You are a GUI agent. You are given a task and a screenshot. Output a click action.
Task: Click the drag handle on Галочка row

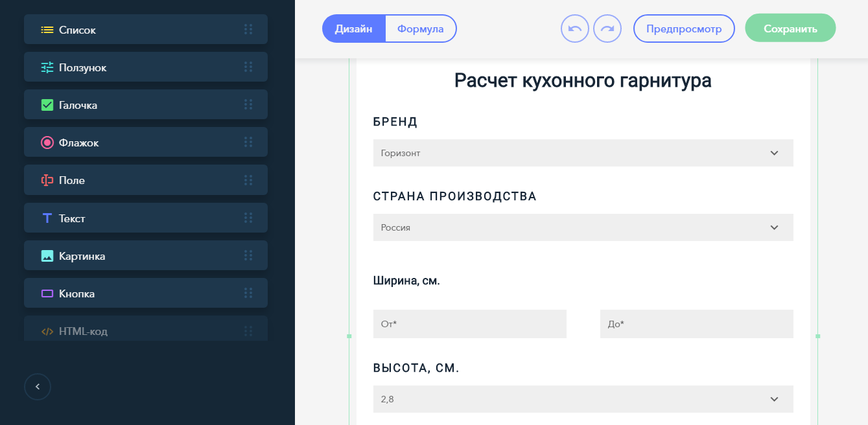(248, 104)
